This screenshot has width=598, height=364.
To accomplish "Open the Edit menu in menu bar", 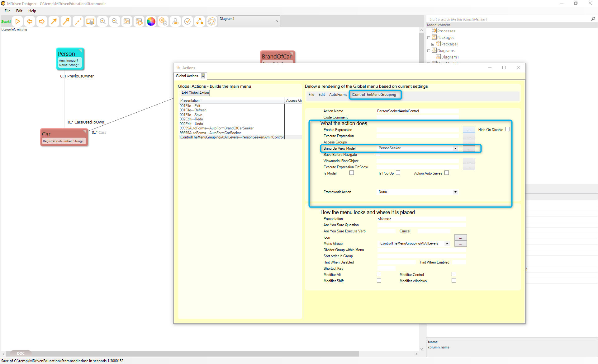I will 19,11.
